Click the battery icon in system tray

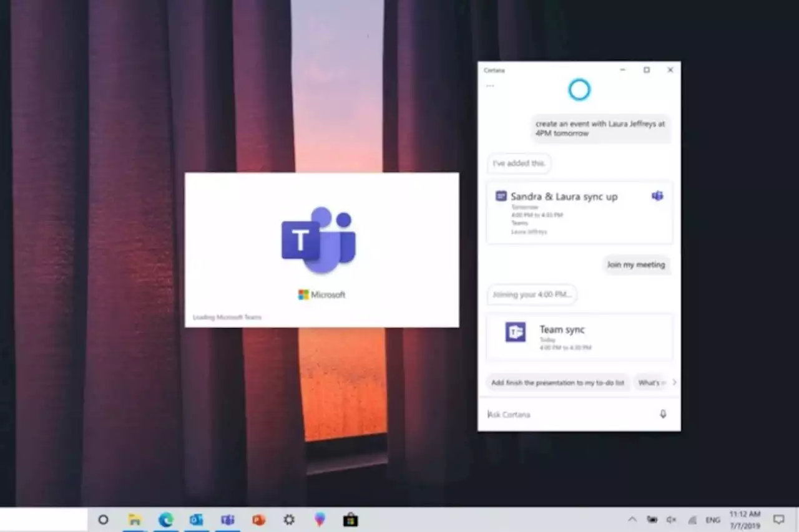652,520
